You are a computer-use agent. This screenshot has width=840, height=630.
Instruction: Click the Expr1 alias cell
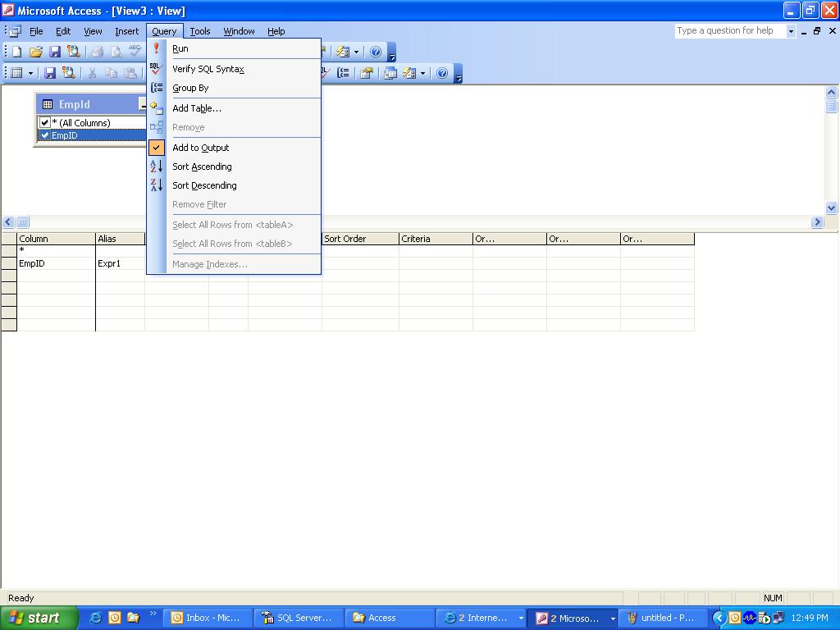click(x=120, y=263)
